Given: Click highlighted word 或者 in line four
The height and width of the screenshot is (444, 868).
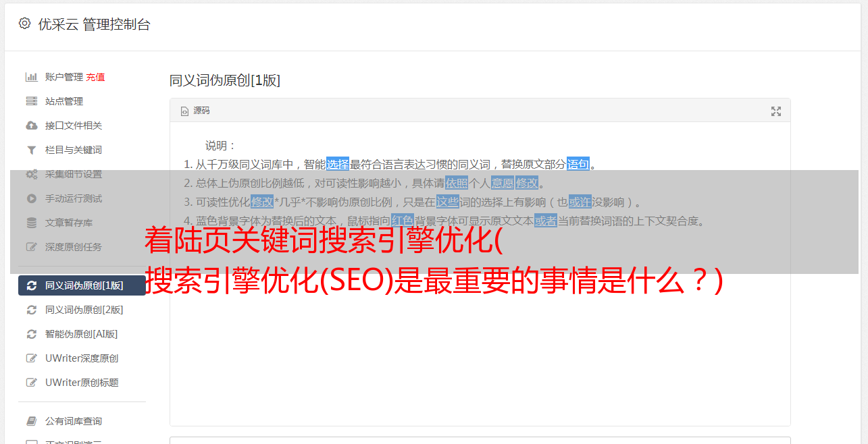Looking at the screenshot, I should [546, 221].
